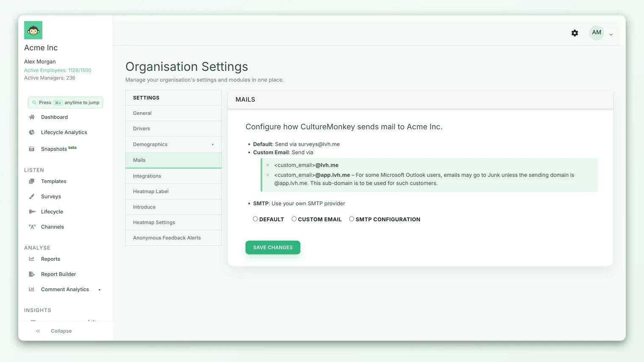Open Report Builder
Viewport: 644px width, 362px height.
[58, 274]
